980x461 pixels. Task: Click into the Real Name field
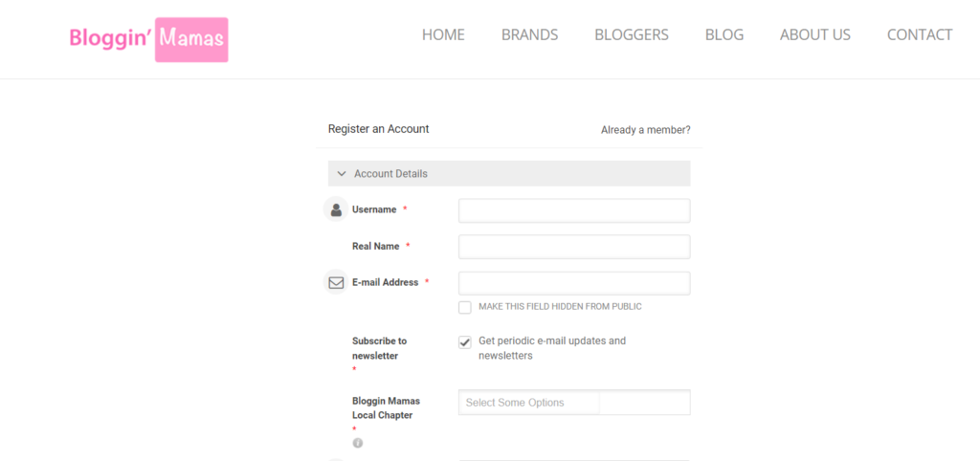[574, 247]
